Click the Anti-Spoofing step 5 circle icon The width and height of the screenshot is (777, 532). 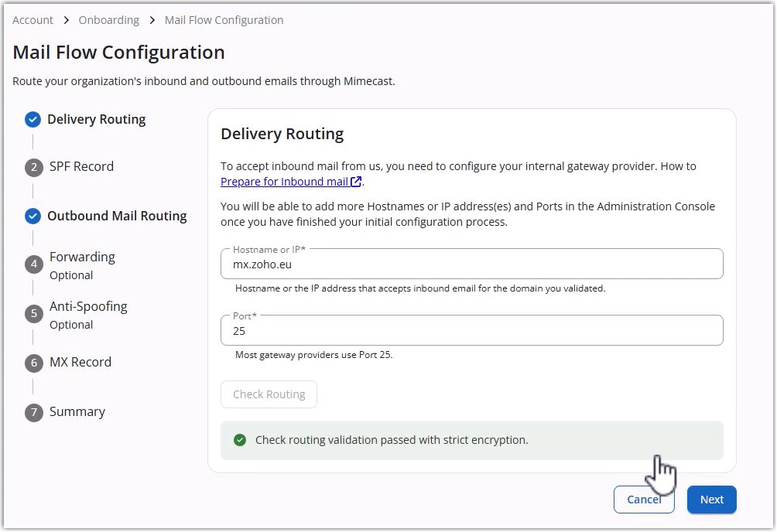(33, 314)
